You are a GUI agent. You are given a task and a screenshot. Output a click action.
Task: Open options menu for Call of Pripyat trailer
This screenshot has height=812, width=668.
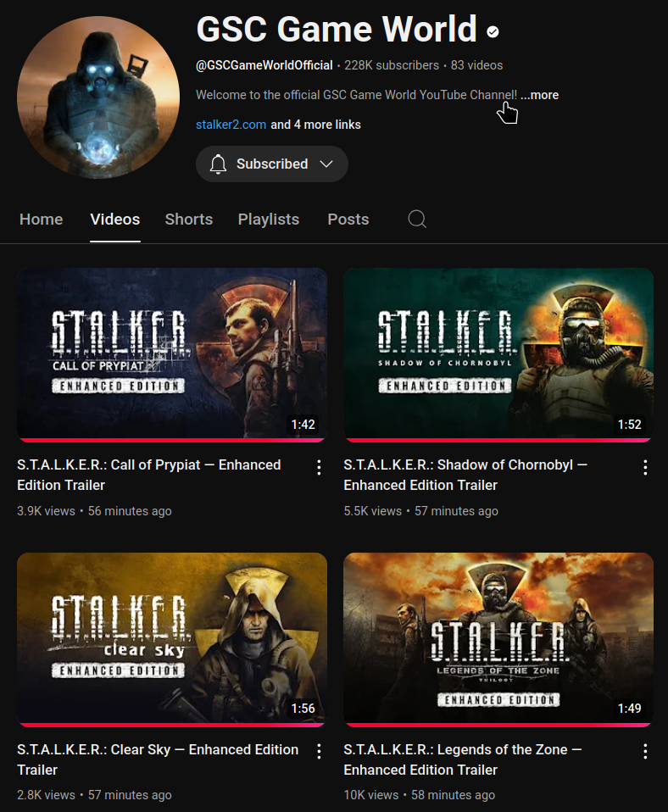coord(319,467)
